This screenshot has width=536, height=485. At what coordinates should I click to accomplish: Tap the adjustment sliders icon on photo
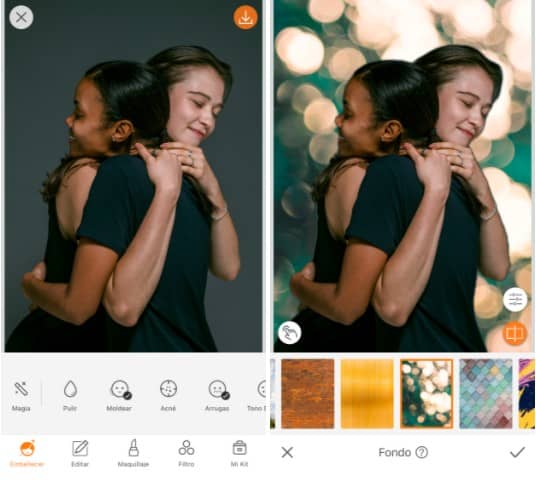coord(515,300)
